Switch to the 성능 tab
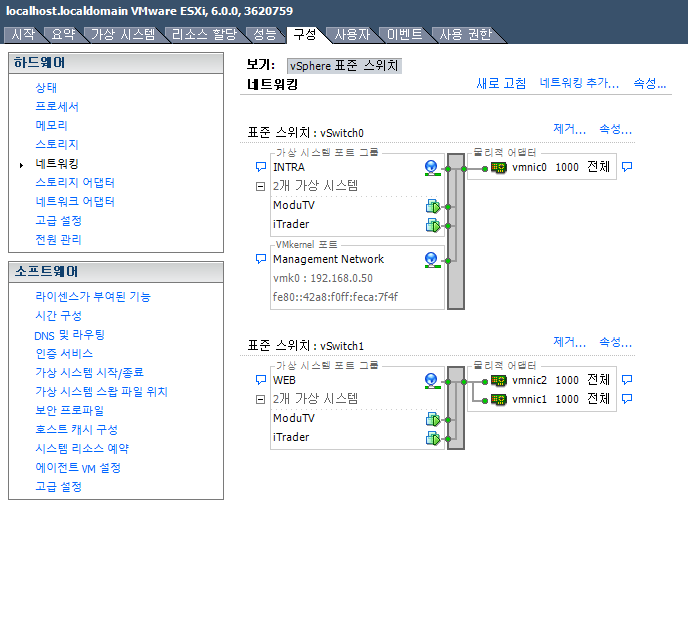This screenshot has height=630, width=688. [x=265, y=35]
